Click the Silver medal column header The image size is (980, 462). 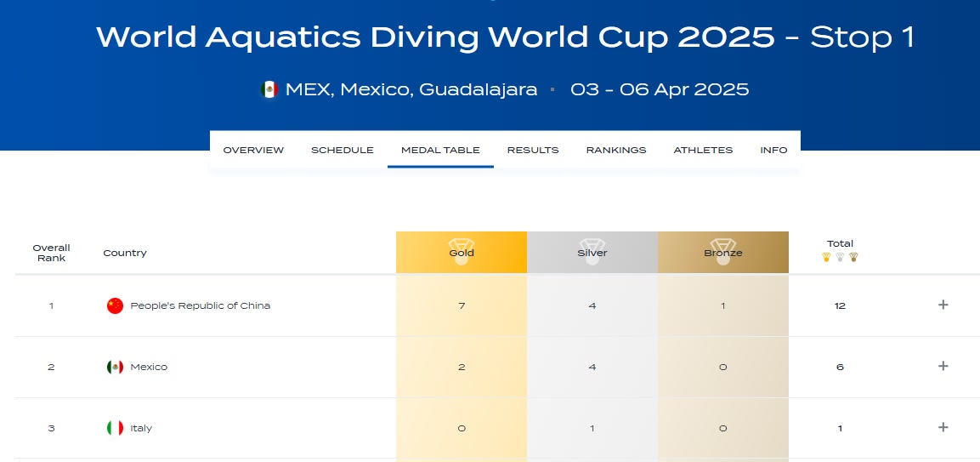[x=592, y=253]
